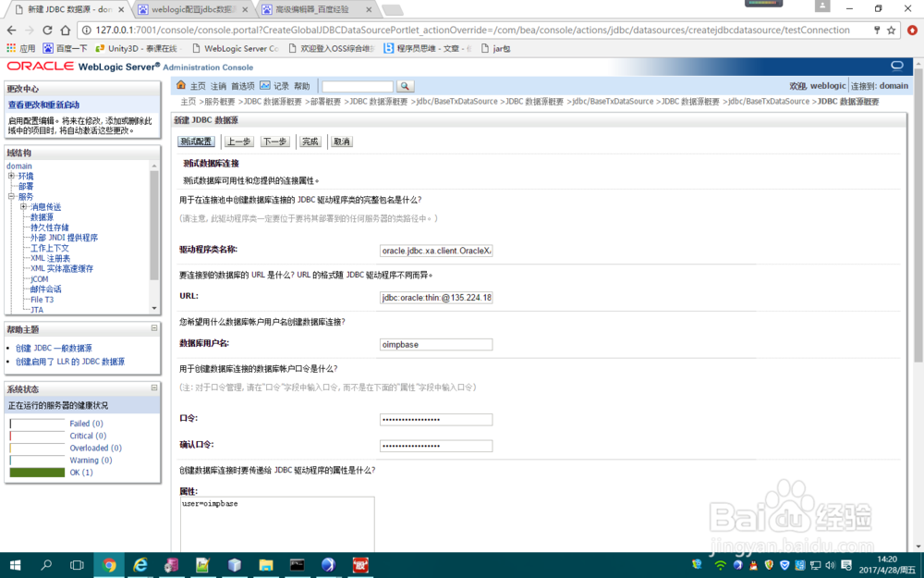924x578 pixels.
Task: Open Task View on the taskbar
Action: (77, 565)
